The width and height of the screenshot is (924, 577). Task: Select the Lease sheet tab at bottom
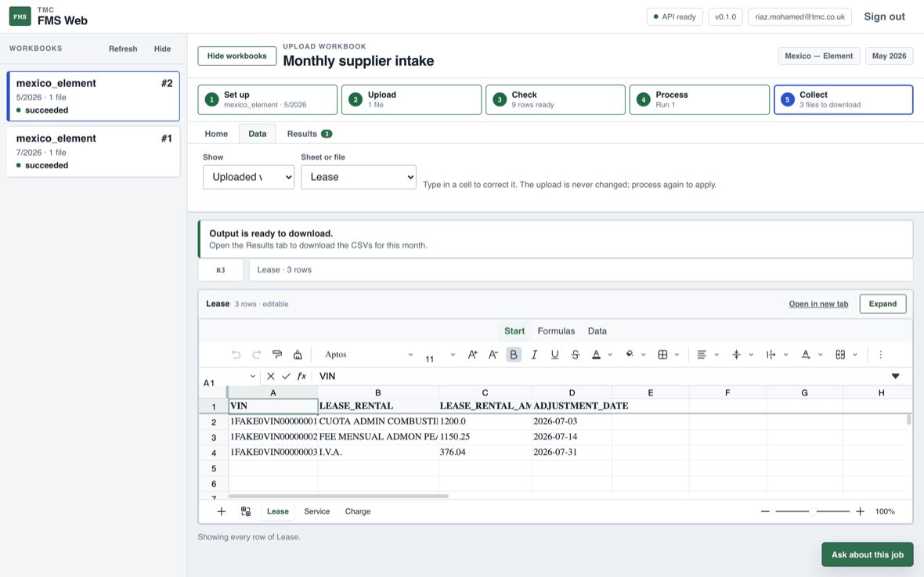pos(277,511)
